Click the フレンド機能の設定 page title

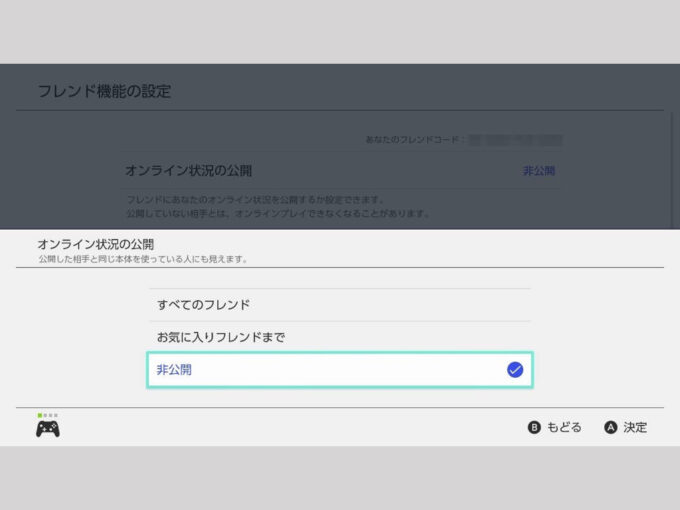[104, 91]
